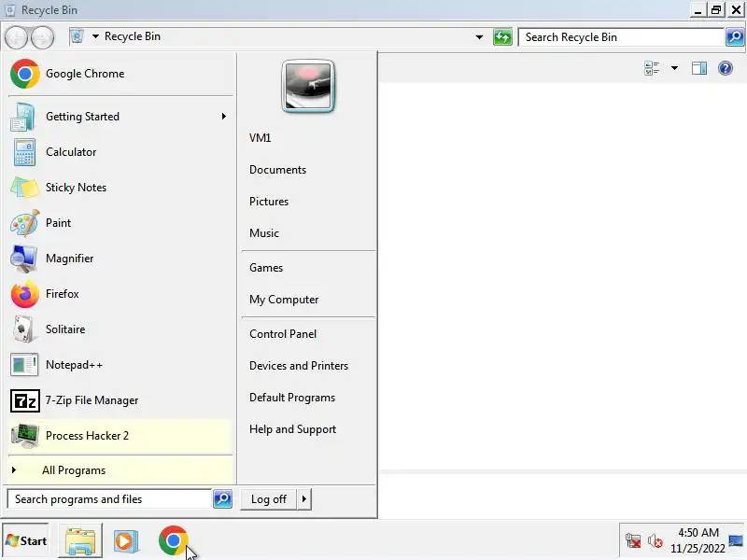Image resolution: width=747 pixels, height=560 pixels.
Task: Click the Search Recycle Bin magnifier button
Action: tap(735, 36)
